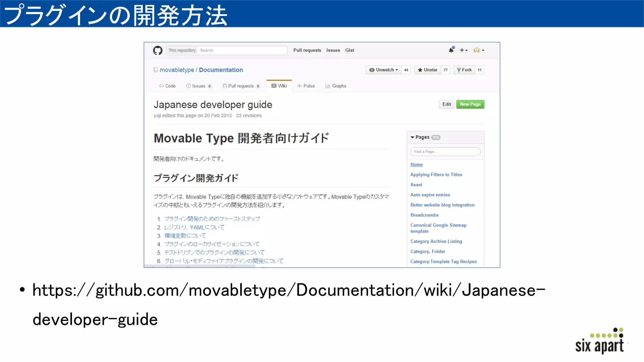
Task: Open link プラグイン開発のためのファーストステップ
Action: (212, 219)
